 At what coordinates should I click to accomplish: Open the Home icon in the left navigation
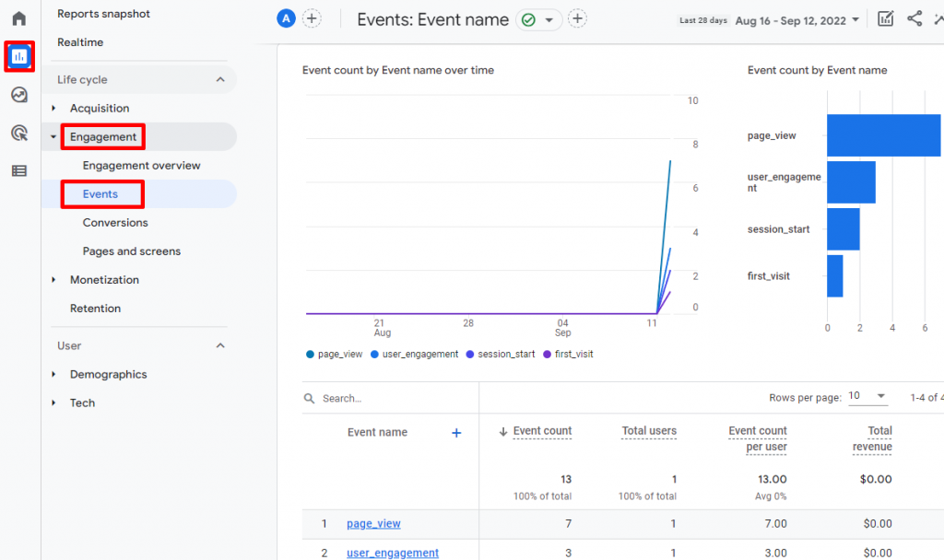[x=18, y=17]
